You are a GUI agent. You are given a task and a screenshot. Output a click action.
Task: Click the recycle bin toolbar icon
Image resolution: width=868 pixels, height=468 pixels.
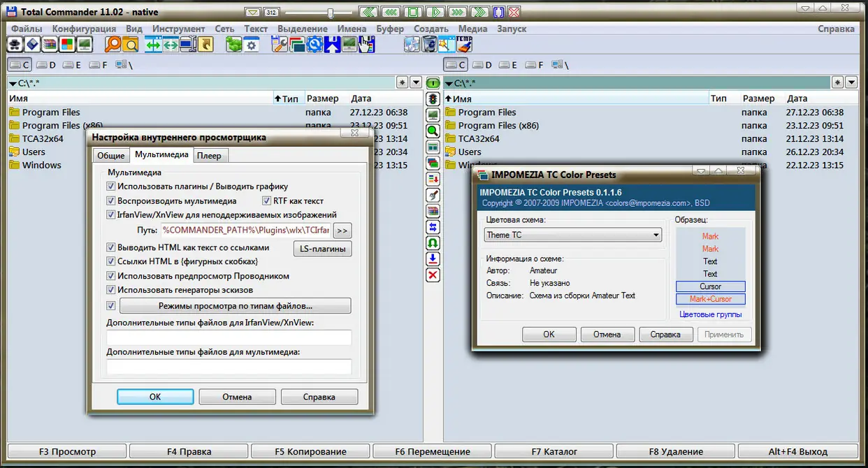[x=430, y=44]
